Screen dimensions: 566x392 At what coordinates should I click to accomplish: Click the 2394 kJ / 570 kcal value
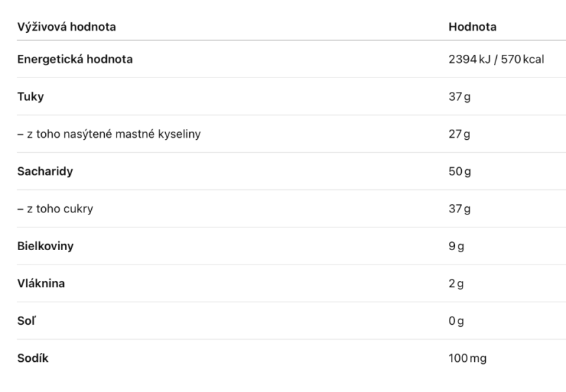coord(496,59)
